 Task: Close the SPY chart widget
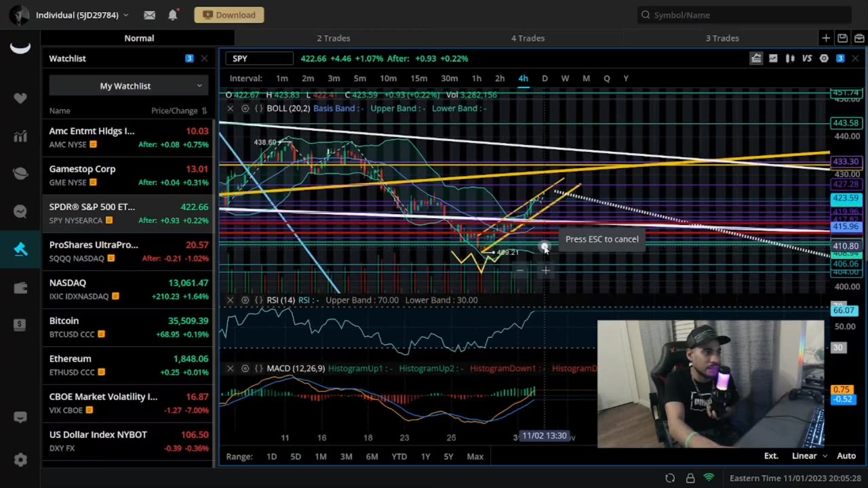pos(855,58)
